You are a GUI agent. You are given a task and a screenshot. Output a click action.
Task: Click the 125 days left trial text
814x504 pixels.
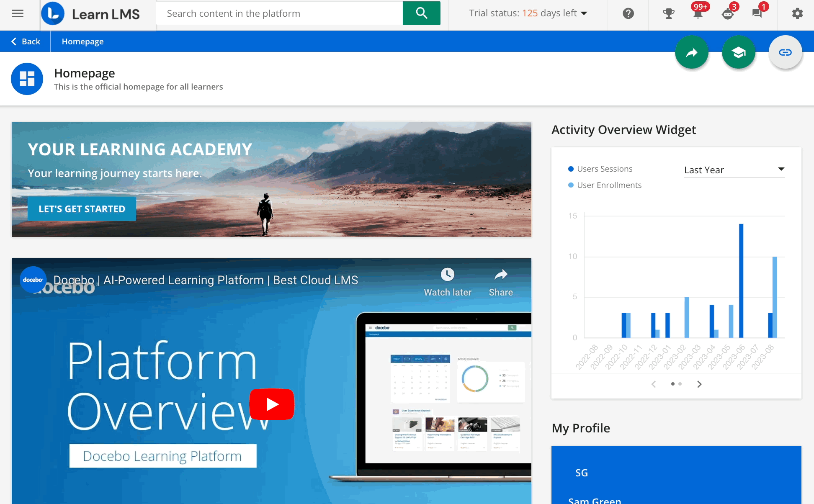[549, 13]
